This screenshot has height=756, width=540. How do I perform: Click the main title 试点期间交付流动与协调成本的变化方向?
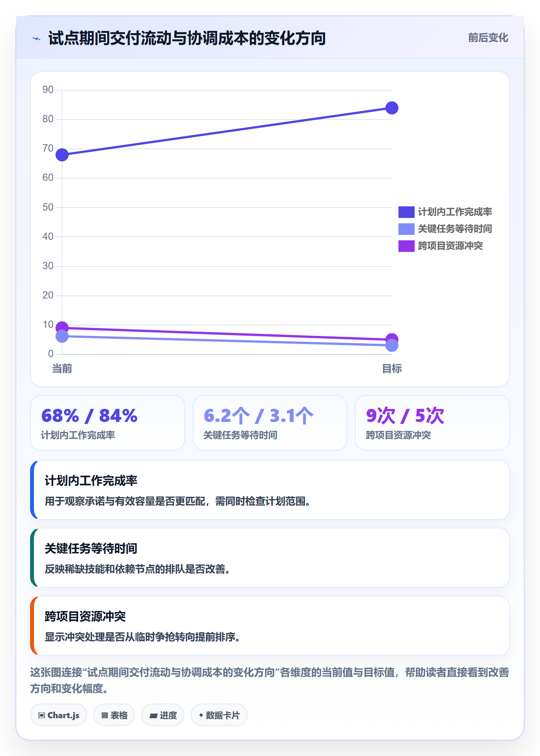pos(187,38)
